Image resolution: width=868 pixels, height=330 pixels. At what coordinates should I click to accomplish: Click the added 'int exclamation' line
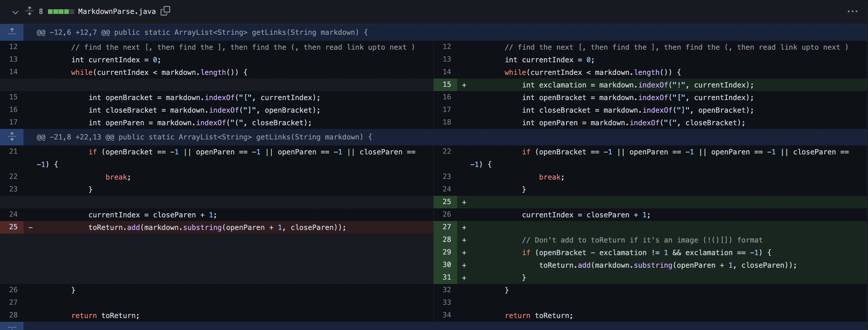pyautogui.click(x=638, y=85)
